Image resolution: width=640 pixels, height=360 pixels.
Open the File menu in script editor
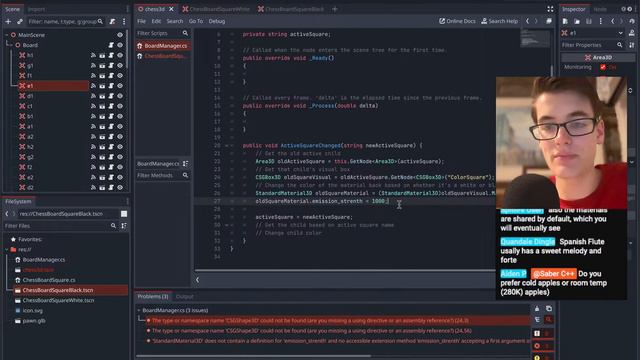(x=142, y=21)
